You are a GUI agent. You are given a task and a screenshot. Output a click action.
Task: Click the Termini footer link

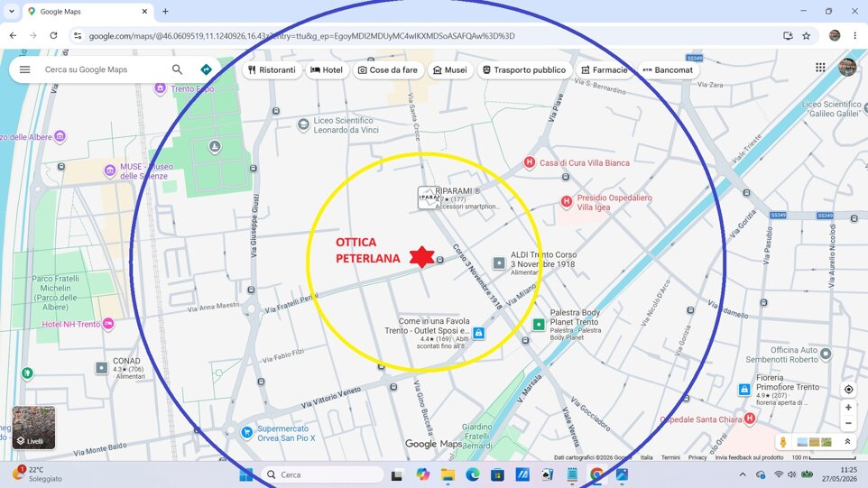(x=670, y=457)
